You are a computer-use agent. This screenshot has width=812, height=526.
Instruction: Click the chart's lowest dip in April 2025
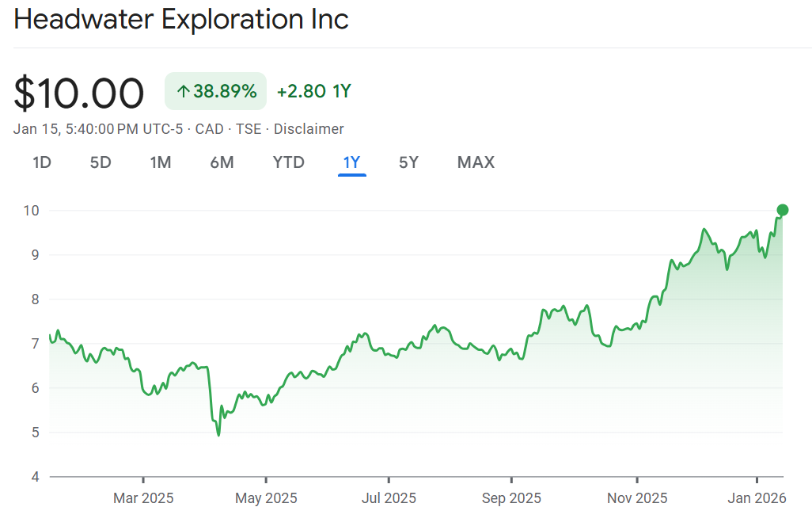coord(218,434)
